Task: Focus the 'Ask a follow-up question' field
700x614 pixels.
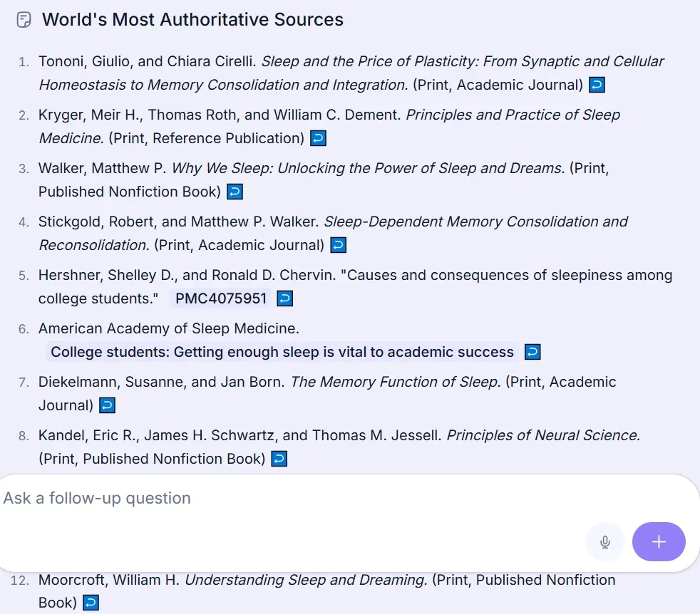Action: coord(285,499)
